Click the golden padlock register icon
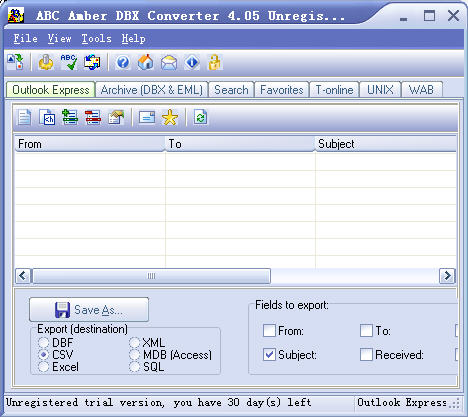The width and height of the screenshot is (468, 417). (x=215, y=62)
